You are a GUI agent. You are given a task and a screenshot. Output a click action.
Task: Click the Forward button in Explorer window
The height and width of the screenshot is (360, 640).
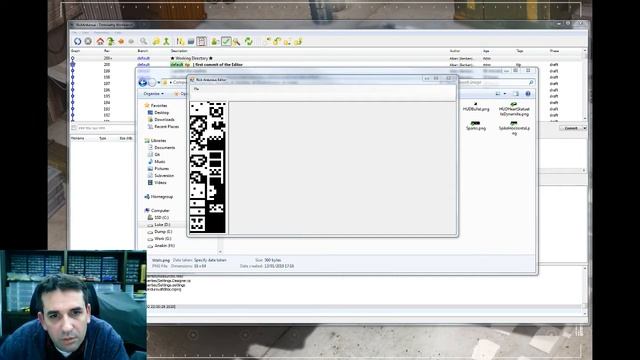[152, 83]
